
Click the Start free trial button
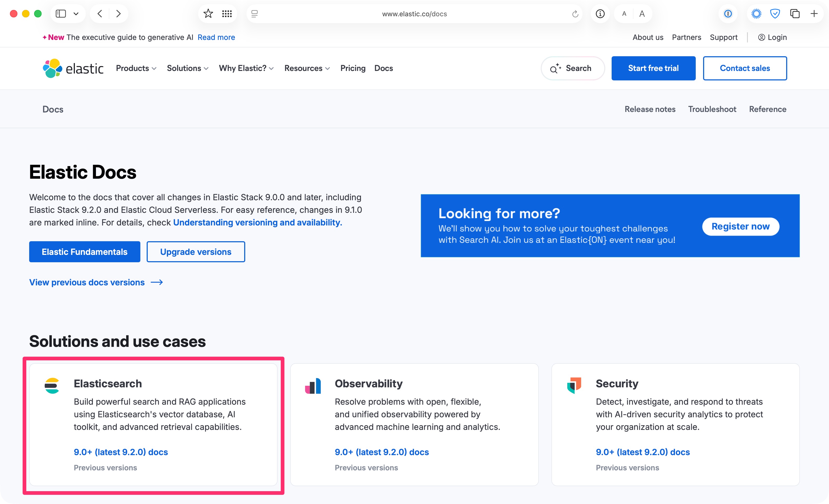point(653,68)
